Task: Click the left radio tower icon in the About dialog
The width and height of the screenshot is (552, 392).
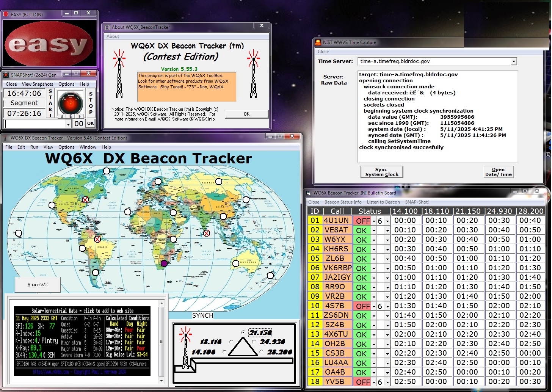Action: pos(119,74)
